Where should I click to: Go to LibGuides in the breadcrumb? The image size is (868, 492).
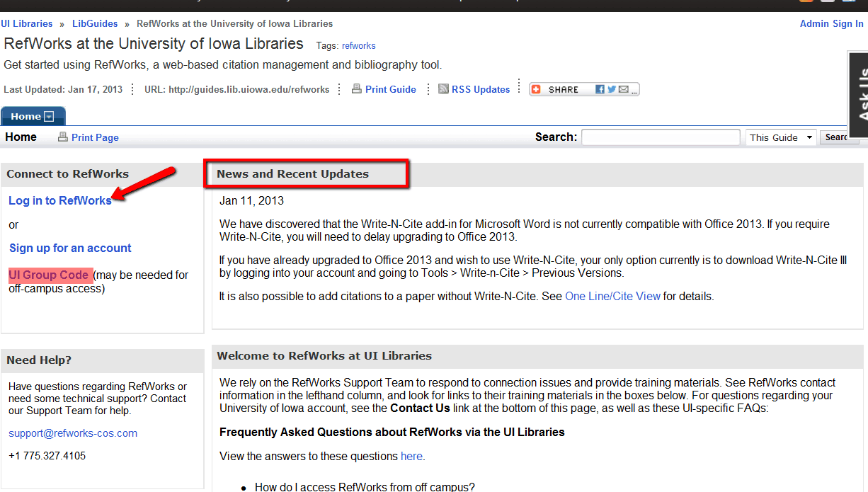click(x=95, y=24)
